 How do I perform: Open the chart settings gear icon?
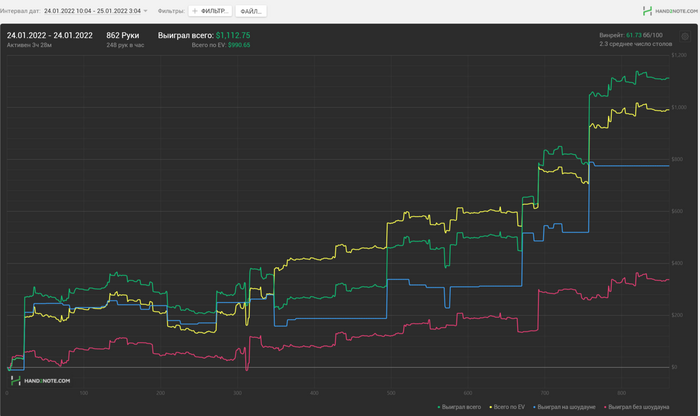coord(685,37)
